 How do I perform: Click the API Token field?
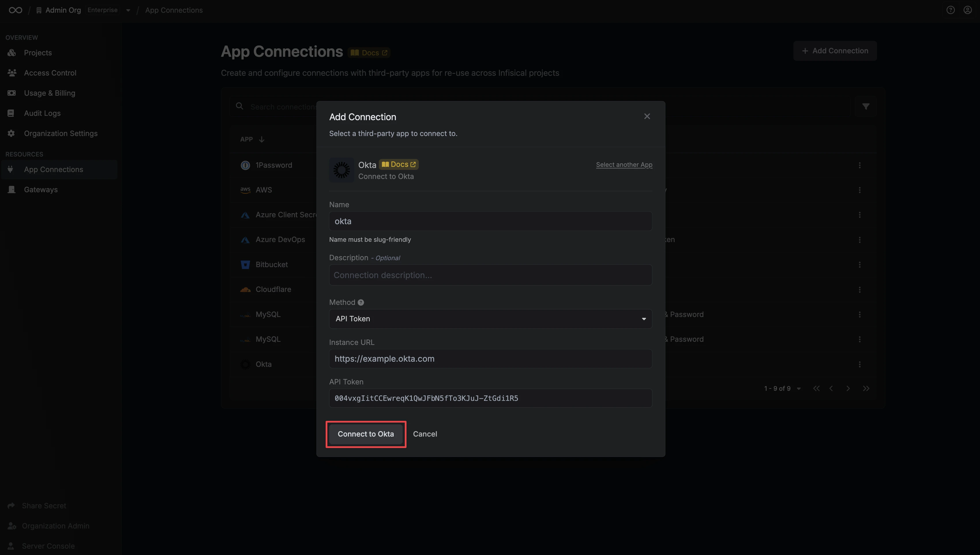[491, 398]
